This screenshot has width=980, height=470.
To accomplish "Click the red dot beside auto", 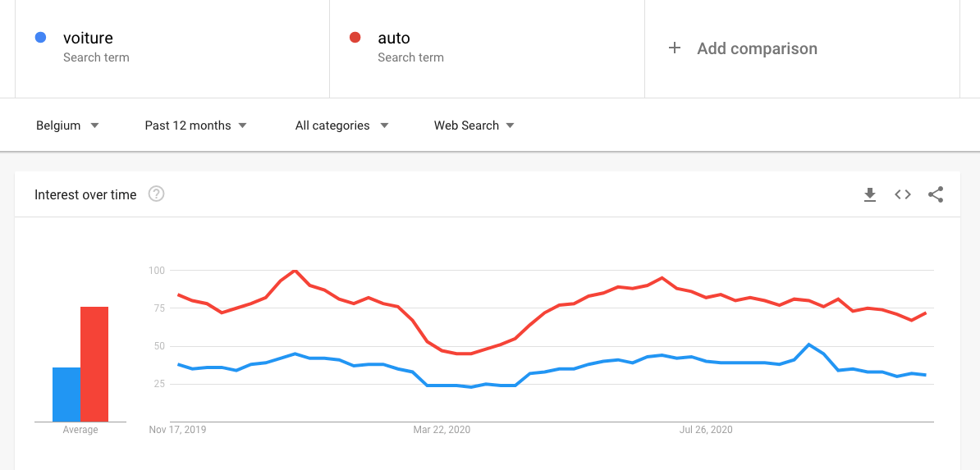I will [355, 38].
